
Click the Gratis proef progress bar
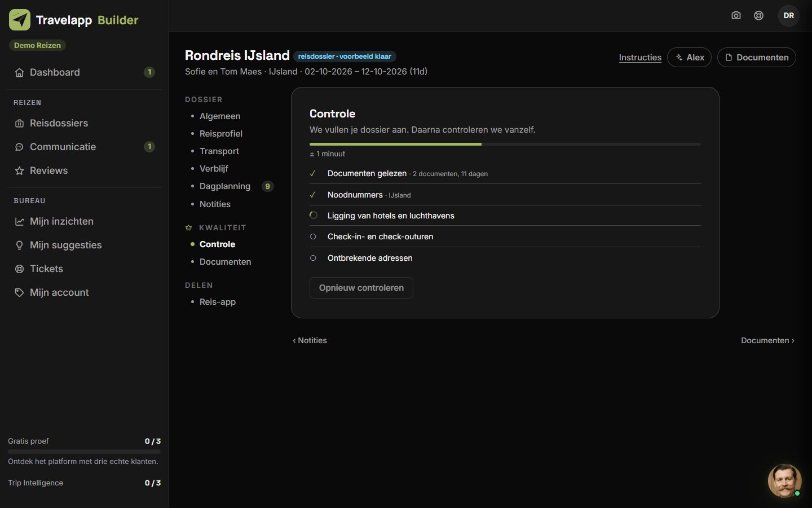84,452
